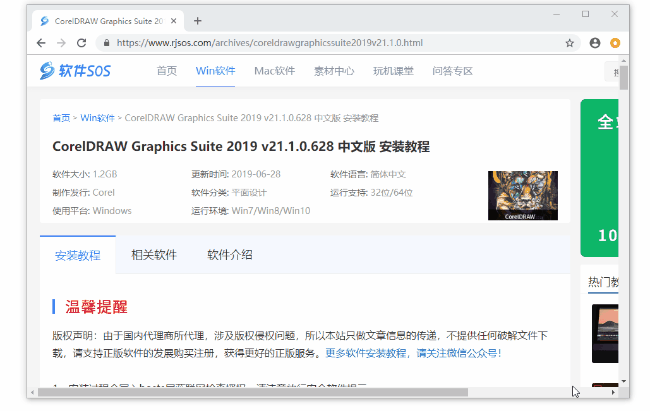Viewport: 650px width, 411px height.
Task: Click the horizontal scrollbar right arrow
Action: pos(613,392)
